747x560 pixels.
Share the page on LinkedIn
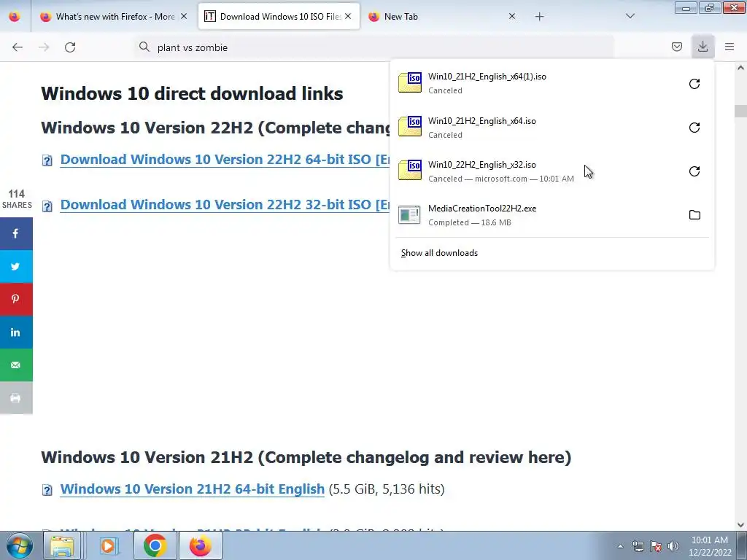tap(16, 332)
